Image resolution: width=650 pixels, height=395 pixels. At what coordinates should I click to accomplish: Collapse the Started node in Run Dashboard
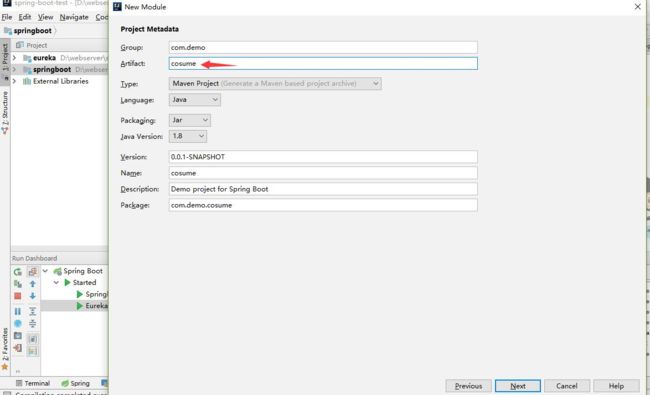pos(56,282)
